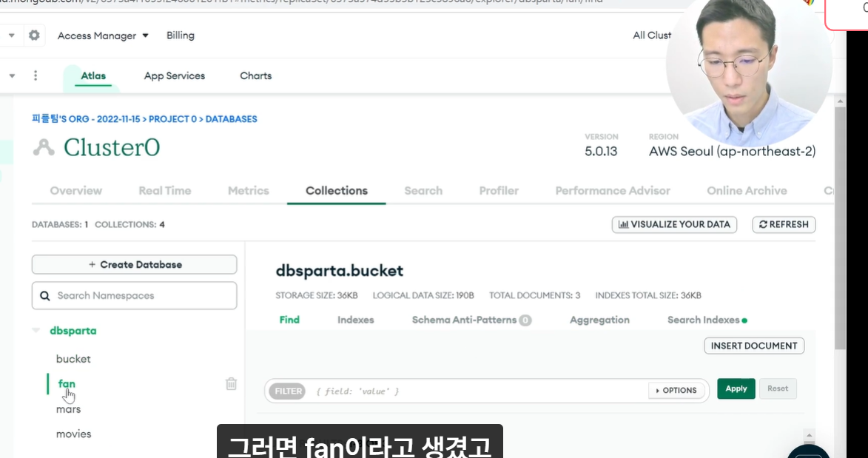Open the Online Archive tab
868x458 pixels.
747,190
